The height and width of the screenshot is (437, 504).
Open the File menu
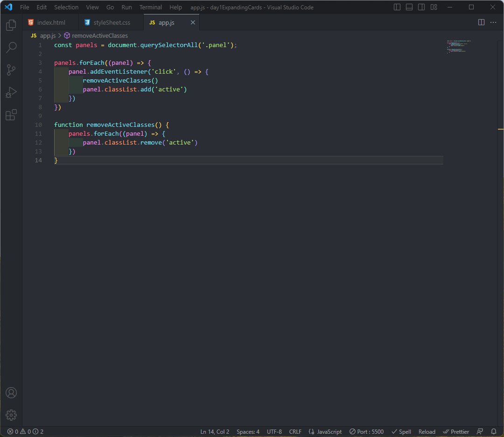pos(24,7)
